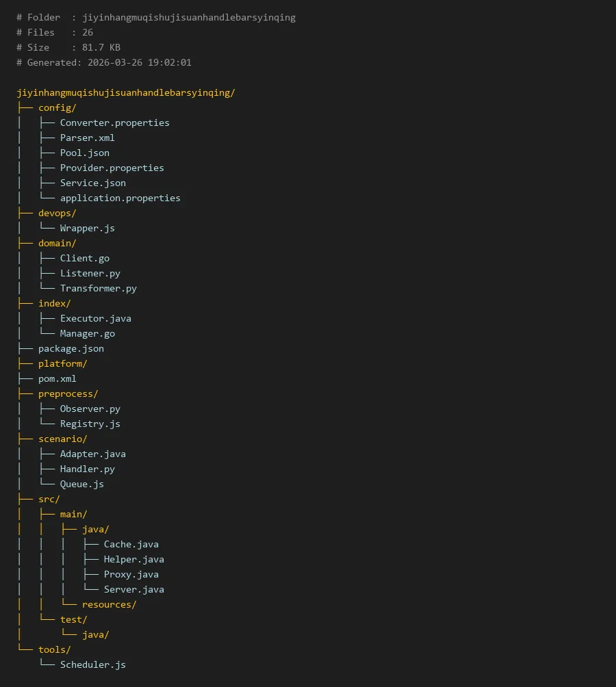616x687 pixels.
Task: Click the Executor.java file
Action: click(95, 319)
